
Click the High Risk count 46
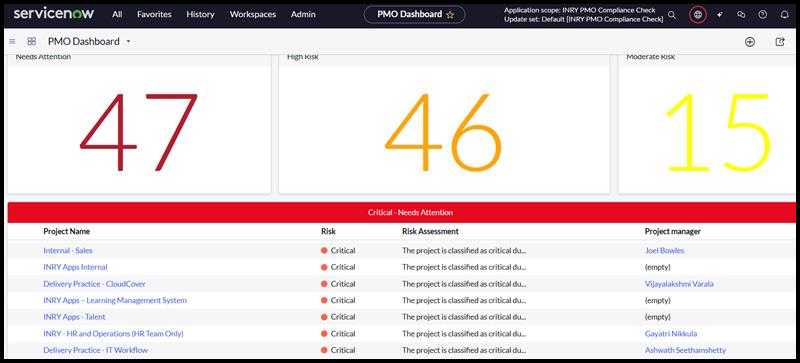pos(443,132)
